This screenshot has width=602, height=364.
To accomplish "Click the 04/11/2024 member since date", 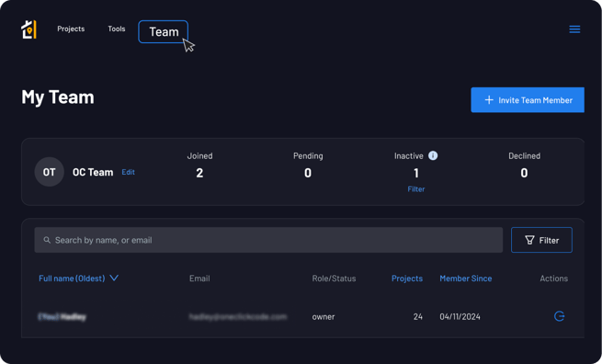I will point(460,317).
